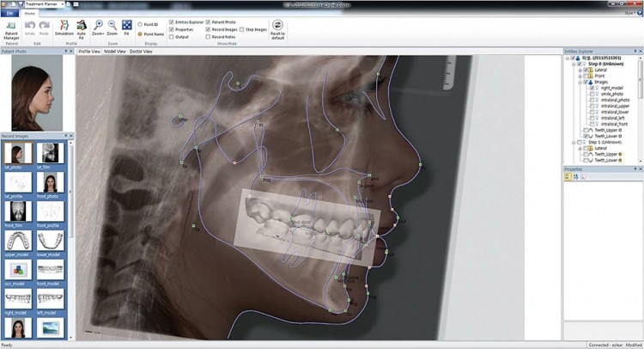
Task: Toggle the Patient Photo checkbox
Action: (209, 22)
